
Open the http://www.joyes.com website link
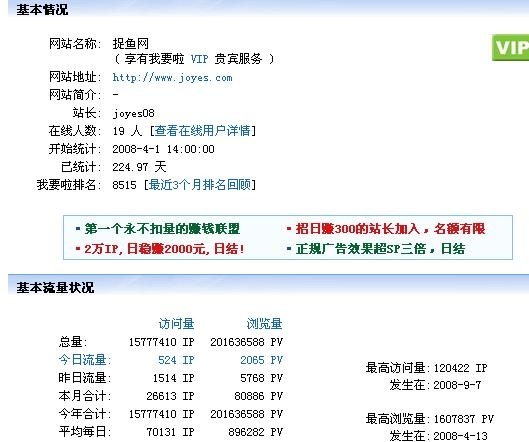coord(172,78)
